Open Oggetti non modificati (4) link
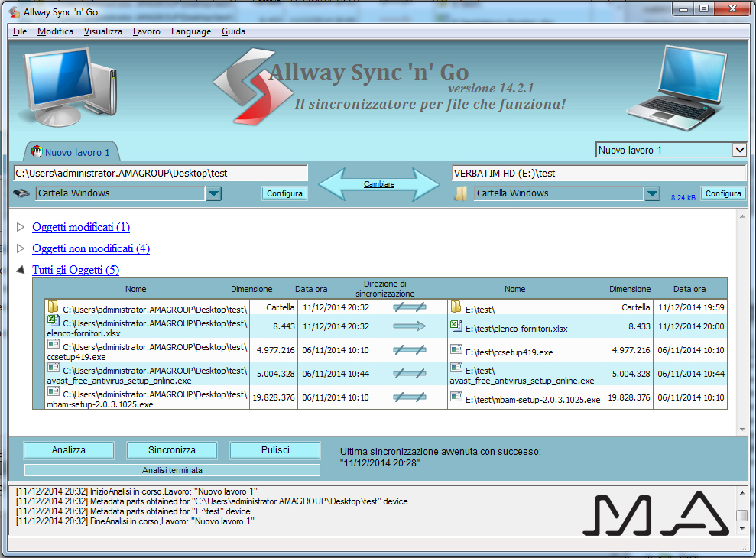The width and height of the screenshot is (756, 558). [x=91, y=248]
